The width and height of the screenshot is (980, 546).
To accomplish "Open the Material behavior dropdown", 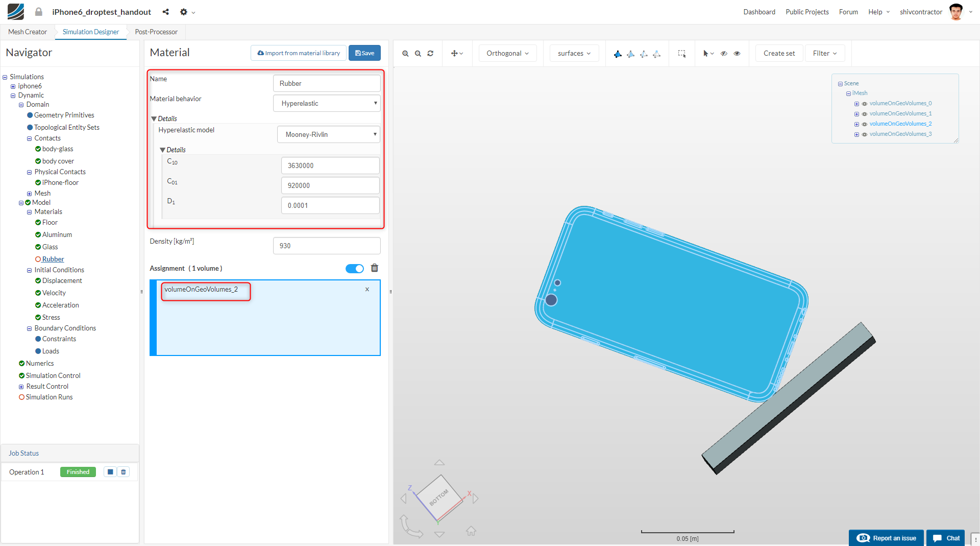I will click(x=327, y=103).
